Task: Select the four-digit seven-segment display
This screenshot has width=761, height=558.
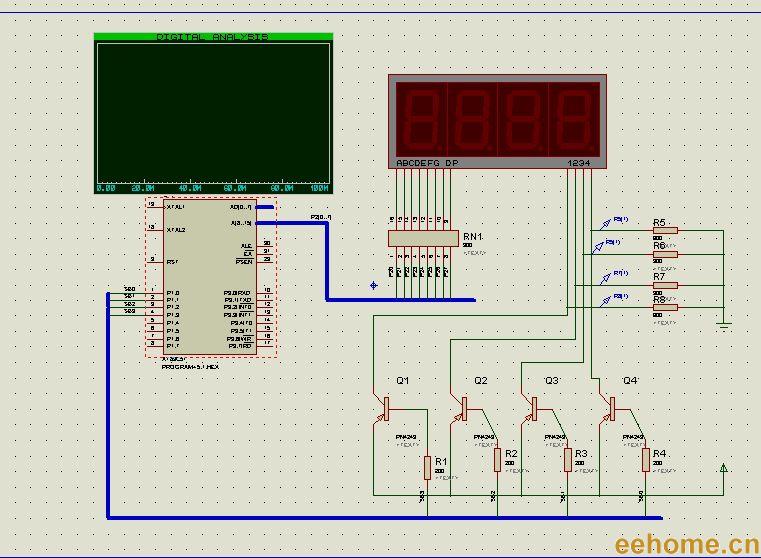Action: [x=497, y=121]
